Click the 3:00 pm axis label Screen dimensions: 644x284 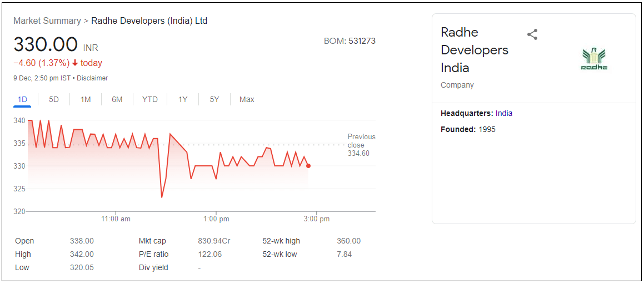(316, 219)
